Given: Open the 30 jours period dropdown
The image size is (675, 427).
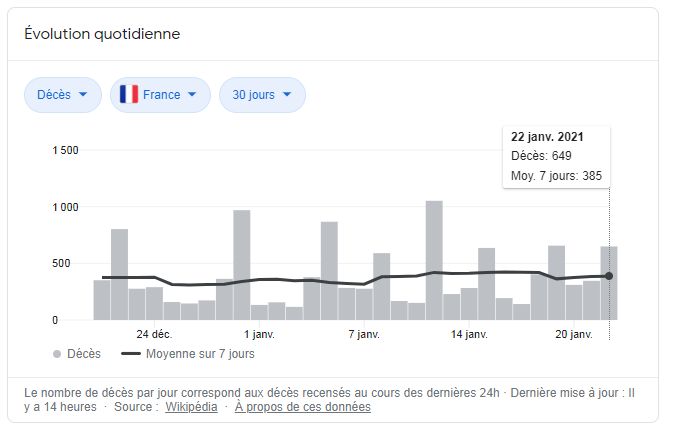Looking at the screenshot, I should coord(262,95).
